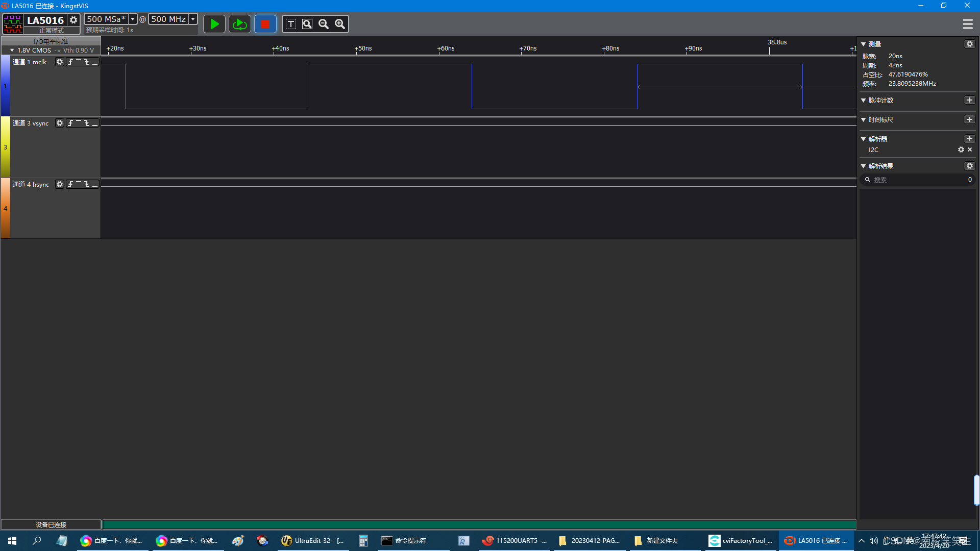This screenshot has width=980, height=551.
Task: Set falling edge trigger on hsync channel
Action: pyautogui.click(x=87, y=184)
